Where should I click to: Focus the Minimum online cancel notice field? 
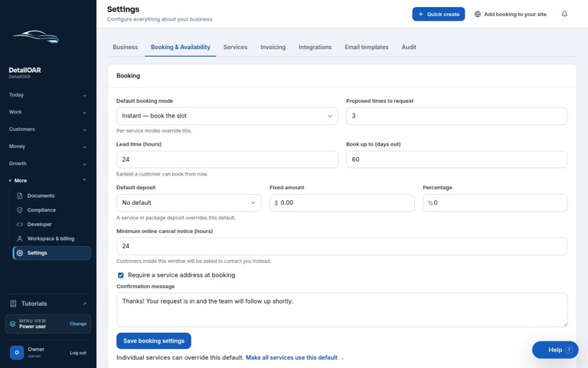click(x=342, y=246)
